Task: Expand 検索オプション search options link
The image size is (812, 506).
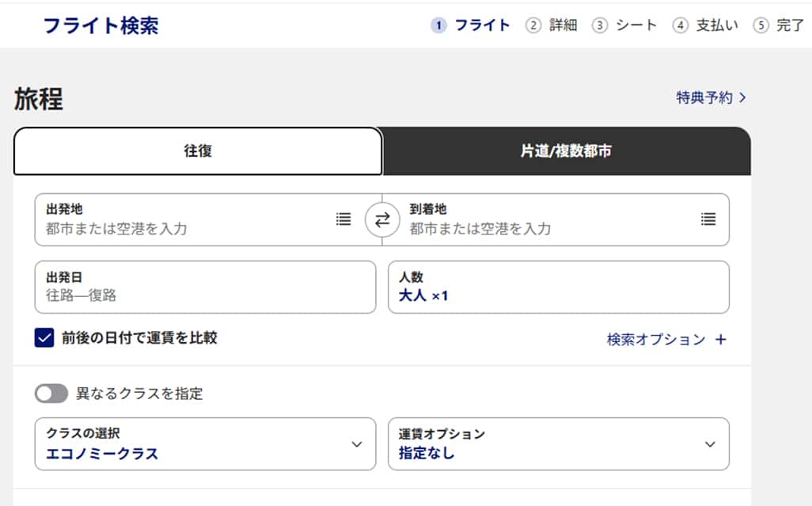Action: (656, 340)
